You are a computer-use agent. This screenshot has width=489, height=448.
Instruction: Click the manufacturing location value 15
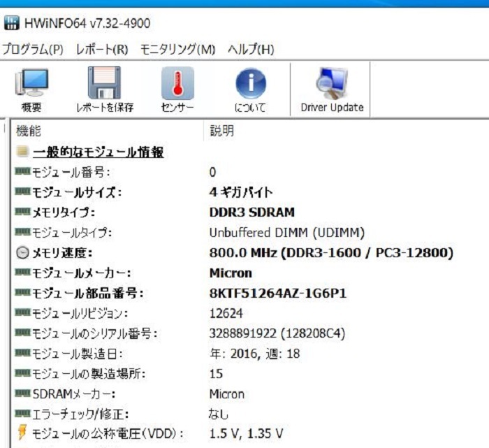(x=216, y=374)
